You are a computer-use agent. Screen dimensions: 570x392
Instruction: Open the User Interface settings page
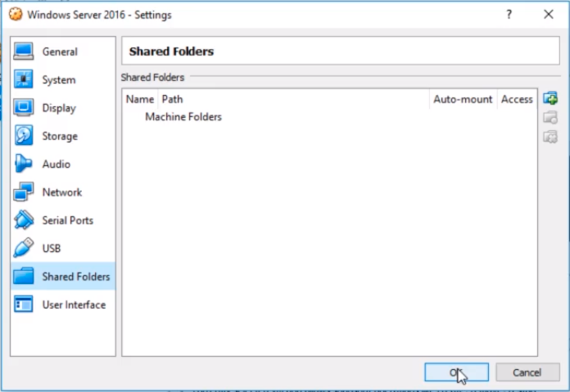pyautogui.click(x=63, y=304)
